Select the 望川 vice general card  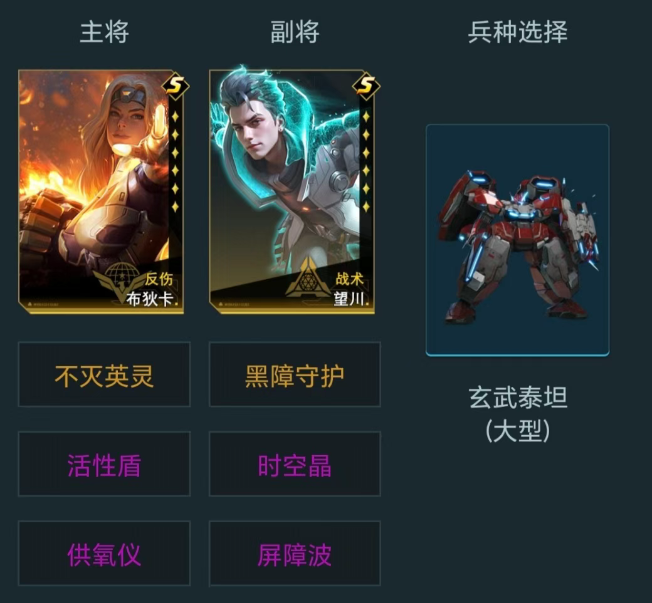[x=293, y=191]
